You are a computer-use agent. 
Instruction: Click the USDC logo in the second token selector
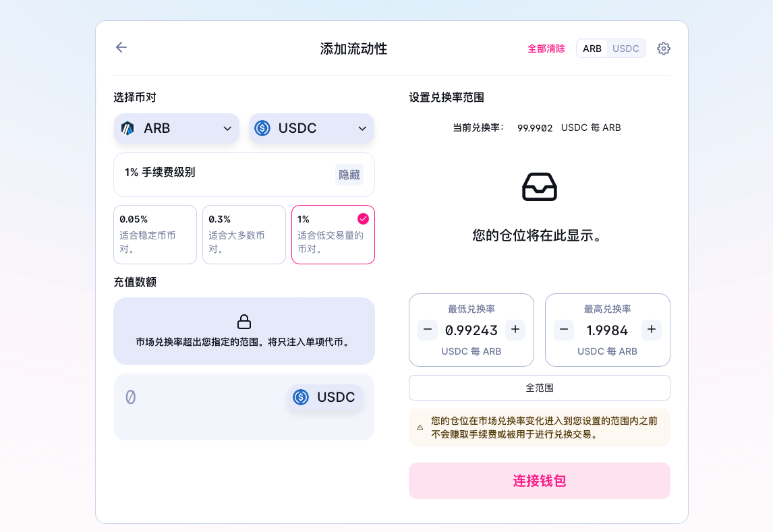point(262,128)
